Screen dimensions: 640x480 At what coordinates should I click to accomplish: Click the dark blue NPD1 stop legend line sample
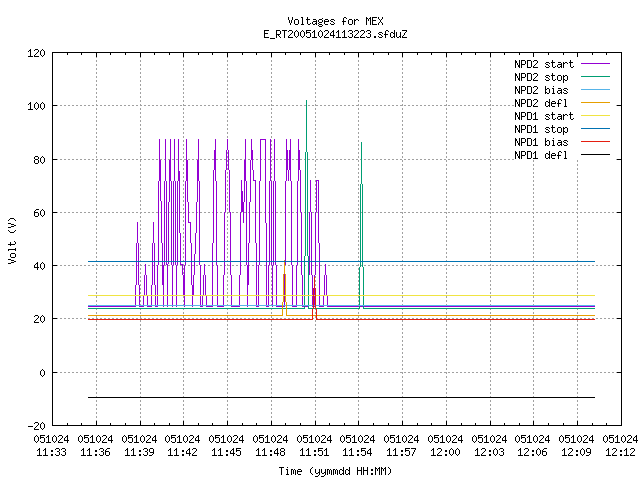pyautogui.click(x=595, y=129)
